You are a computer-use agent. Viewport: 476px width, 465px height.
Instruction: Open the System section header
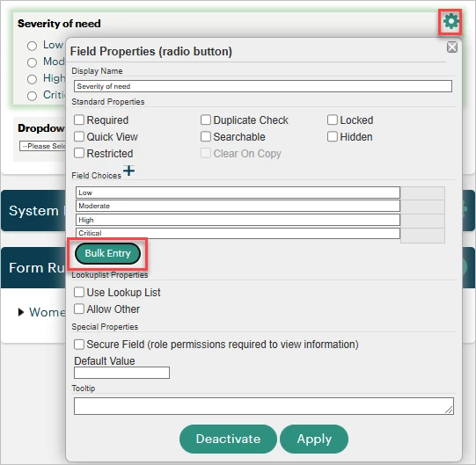point(33,210)
